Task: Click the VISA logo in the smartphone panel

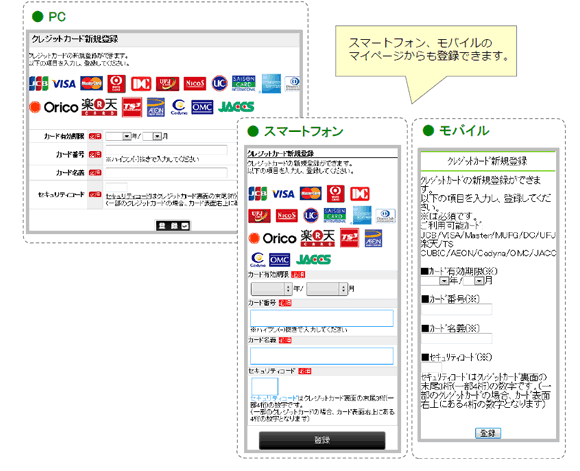Action: (283, 194)
